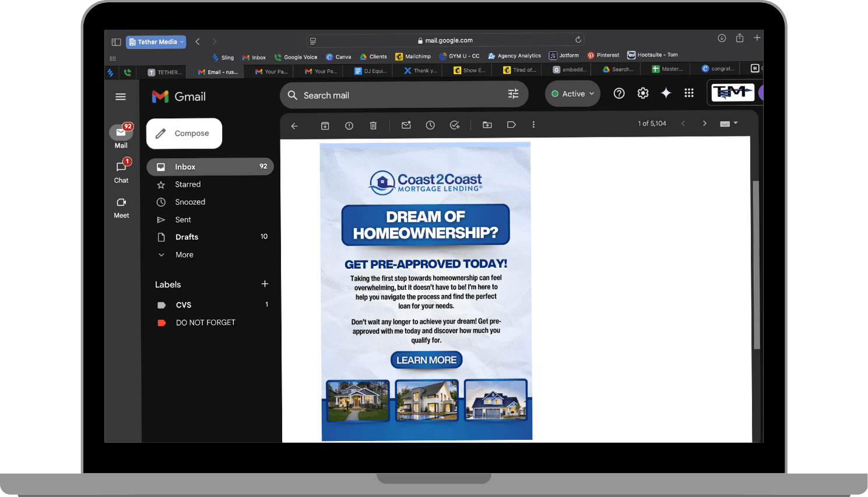868x497 pixels.
Task: Add this email to Tasks
Action: tap(455, 125)
